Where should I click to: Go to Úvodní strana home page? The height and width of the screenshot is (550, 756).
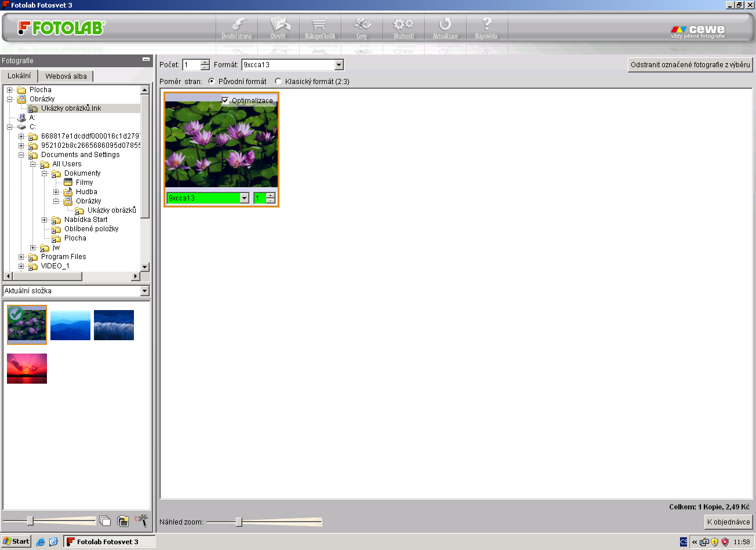(x=237, y=28)
